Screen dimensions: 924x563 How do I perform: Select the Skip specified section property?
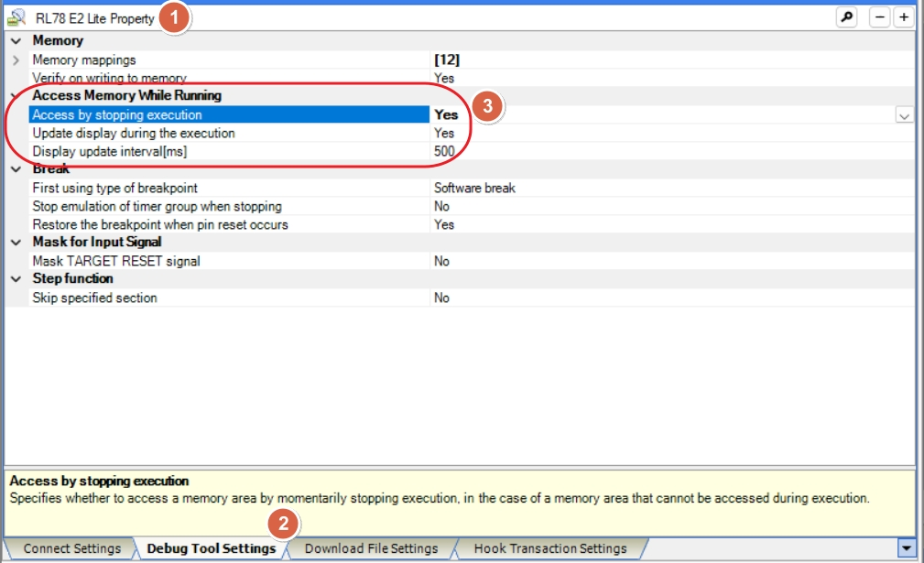tap(94, 298)
